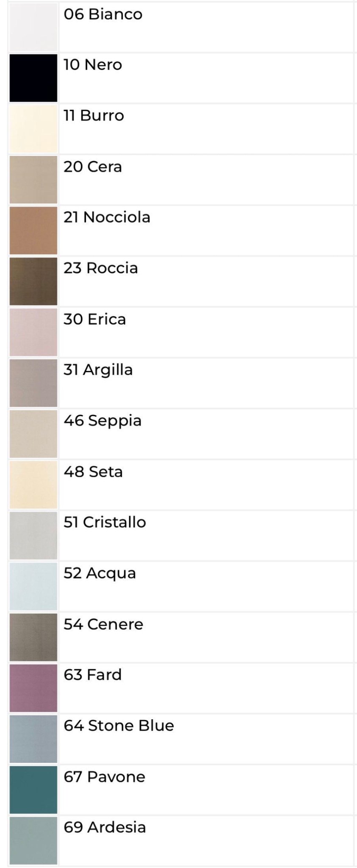
Task: Choose the 67 Pavone teal swatch
Action: pos(33,790)
